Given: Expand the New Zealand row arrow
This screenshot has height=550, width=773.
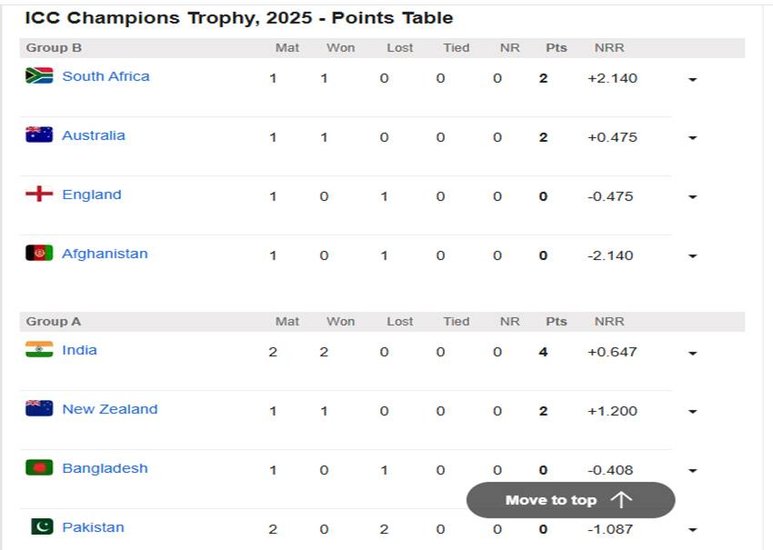Looking at the screenshot, I should point(692,412).
